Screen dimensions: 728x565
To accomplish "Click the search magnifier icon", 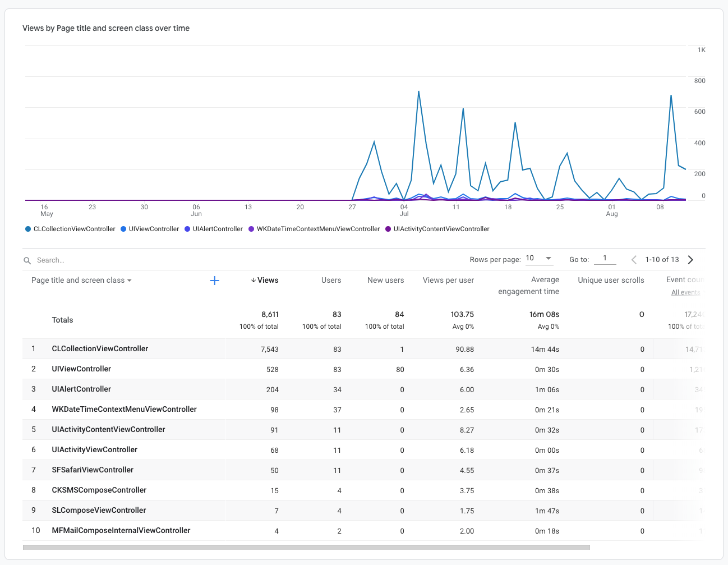I will 27,260.
